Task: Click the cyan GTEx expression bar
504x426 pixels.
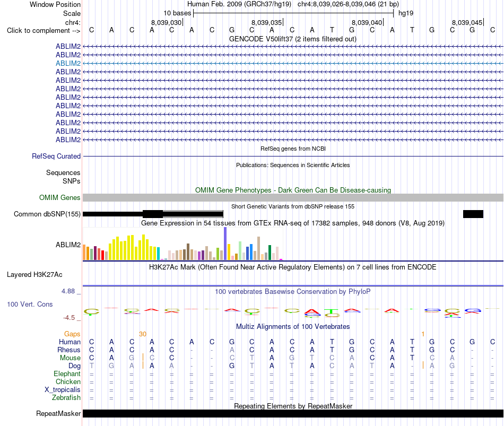Action: tap(159, 254)
